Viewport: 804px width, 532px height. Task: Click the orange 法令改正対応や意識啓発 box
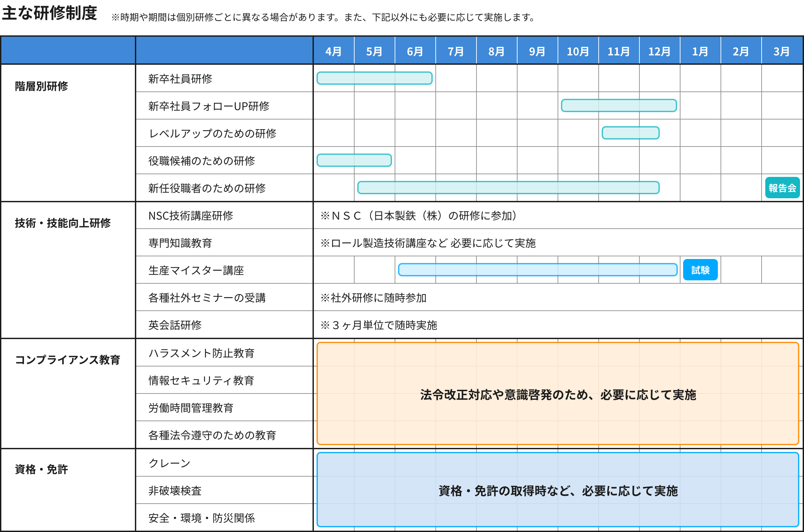click(558, 393)
